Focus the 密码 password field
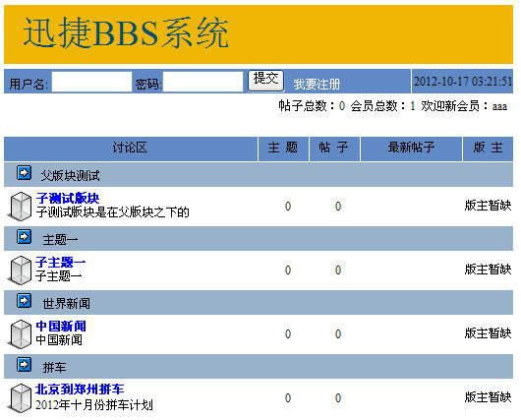 click(203, 82)
